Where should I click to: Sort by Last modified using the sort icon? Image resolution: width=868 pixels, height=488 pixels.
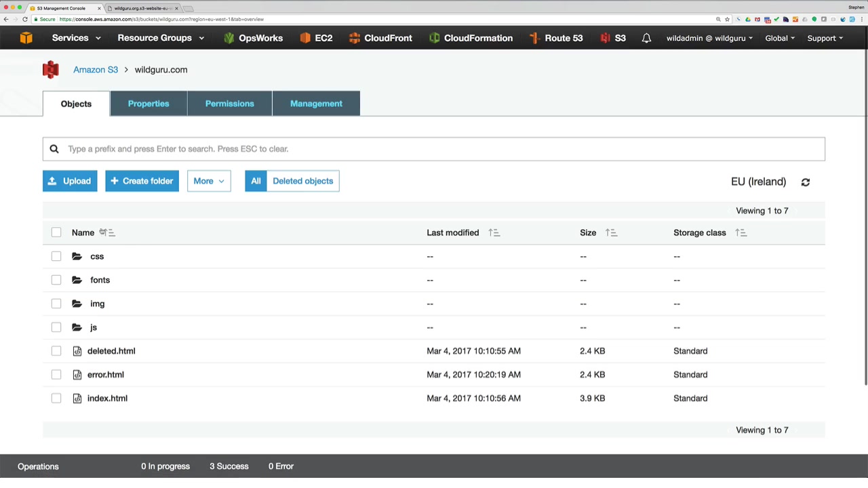(x=494, y=232)
